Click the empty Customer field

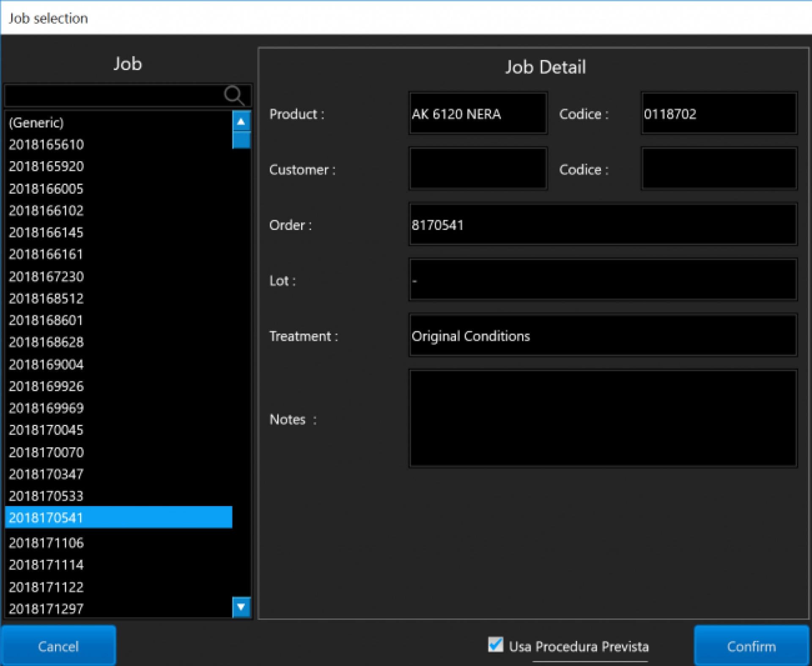(x=478, y=169)
